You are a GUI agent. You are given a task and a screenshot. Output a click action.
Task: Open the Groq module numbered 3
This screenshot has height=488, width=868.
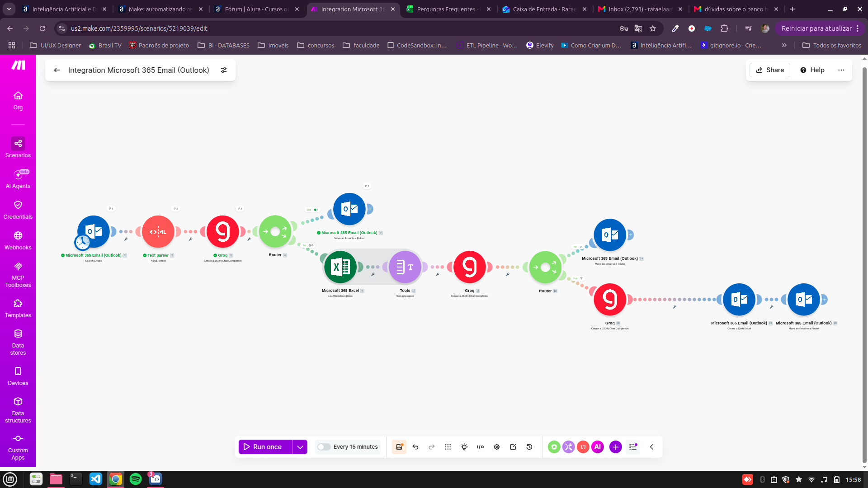coord(223,232)
